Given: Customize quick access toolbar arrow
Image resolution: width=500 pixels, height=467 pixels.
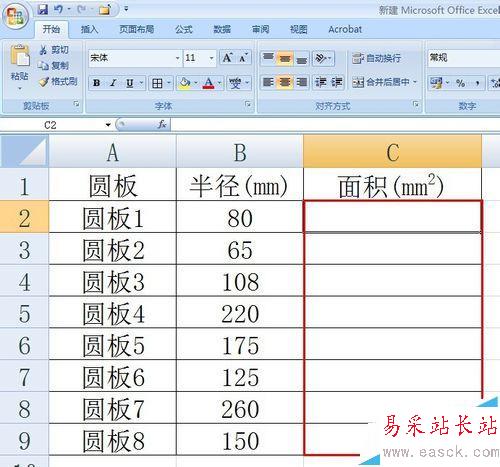Looking at the screenshot, I should pyautogui.click(x=126, y=9).
